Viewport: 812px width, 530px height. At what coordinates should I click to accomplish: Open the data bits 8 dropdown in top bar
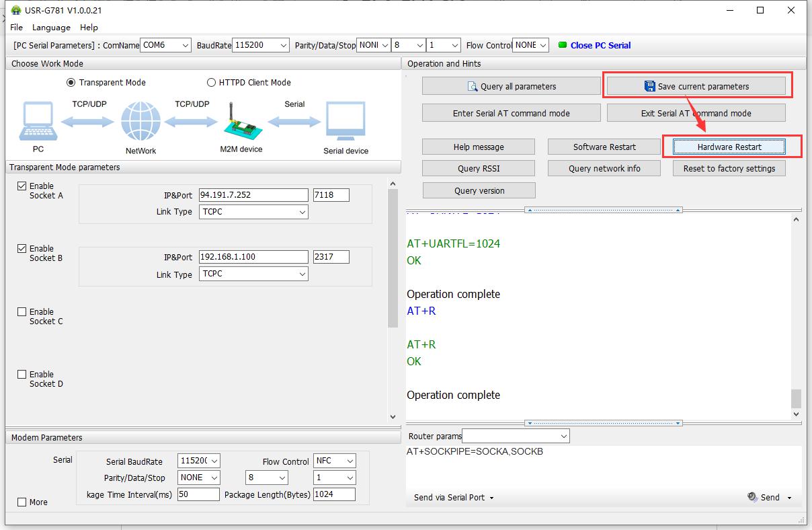pyautogui.click(x=409, y=45)
